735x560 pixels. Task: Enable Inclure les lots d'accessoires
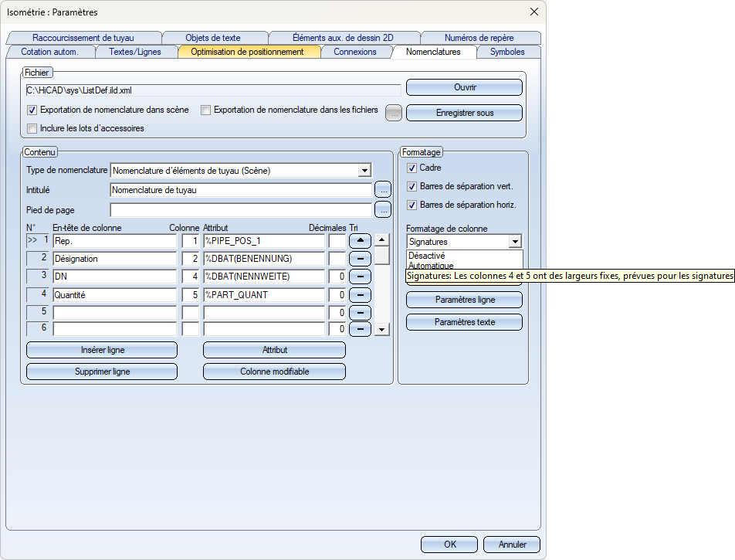(x=32, y=128)
